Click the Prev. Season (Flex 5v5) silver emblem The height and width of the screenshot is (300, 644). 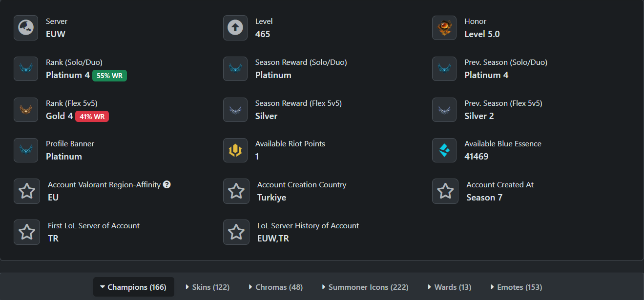coord(444,110)
